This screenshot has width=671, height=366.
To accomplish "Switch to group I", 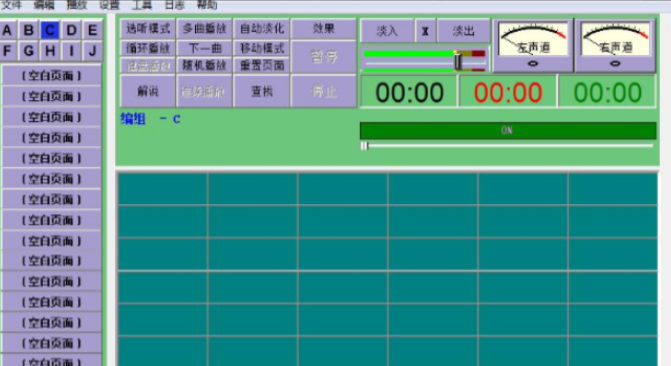I will pos(71,51).
